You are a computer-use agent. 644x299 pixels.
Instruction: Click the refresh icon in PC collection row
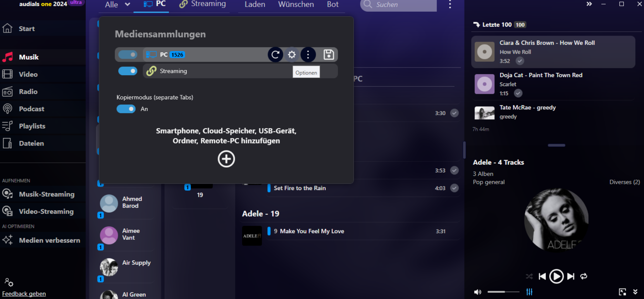click(x=275, y=54)
